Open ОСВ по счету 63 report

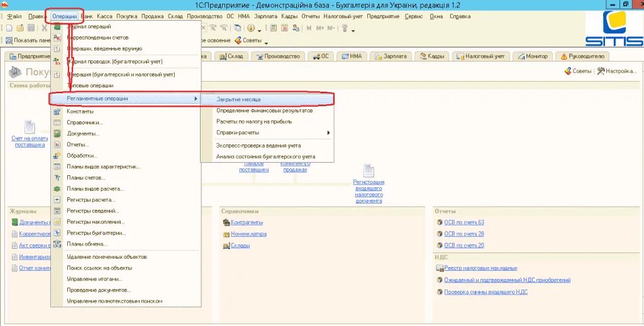pyautogui.click(x=464, y=222)
